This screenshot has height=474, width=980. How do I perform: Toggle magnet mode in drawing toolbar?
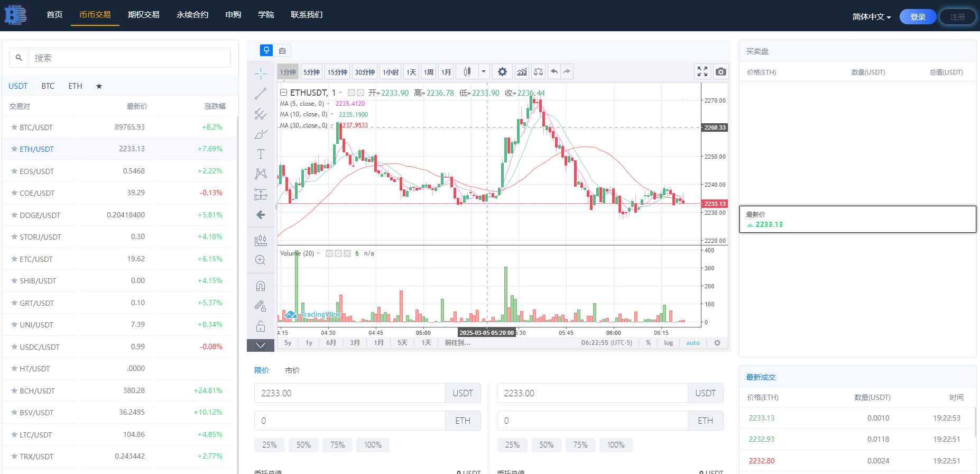click(x=261, y=286)
